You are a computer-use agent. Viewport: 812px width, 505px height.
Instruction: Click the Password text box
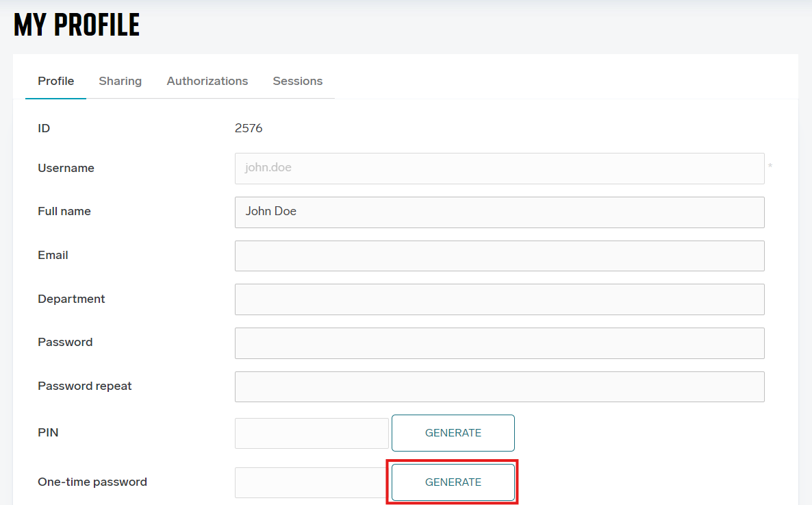[499, 343]
